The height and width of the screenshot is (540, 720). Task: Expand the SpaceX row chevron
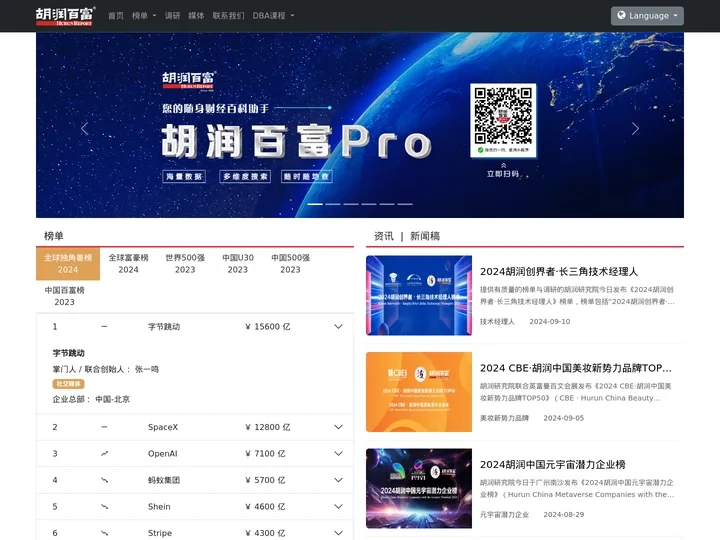[338, 427]
